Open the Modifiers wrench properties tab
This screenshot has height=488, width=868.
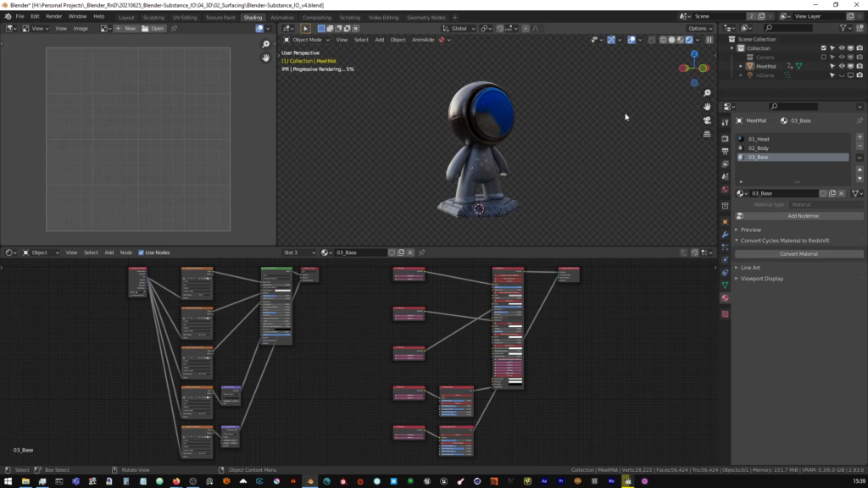pos(726,235)
